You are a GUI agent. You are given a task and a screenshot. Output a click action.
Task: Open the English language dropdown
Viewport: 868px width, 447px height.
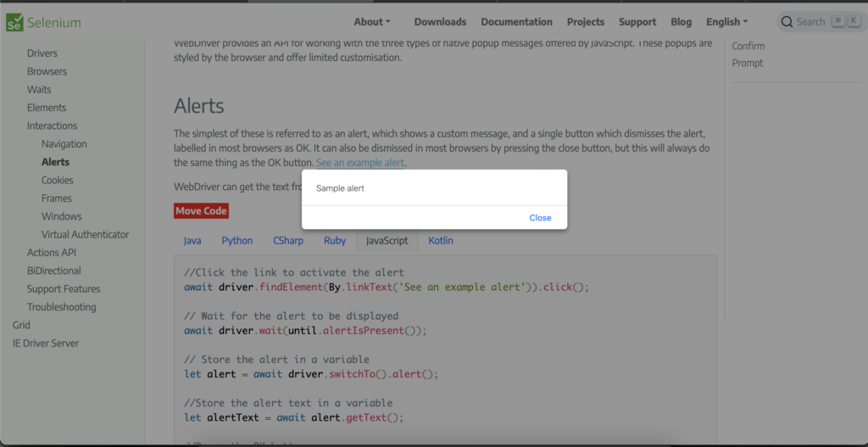(x=726, y=21)
